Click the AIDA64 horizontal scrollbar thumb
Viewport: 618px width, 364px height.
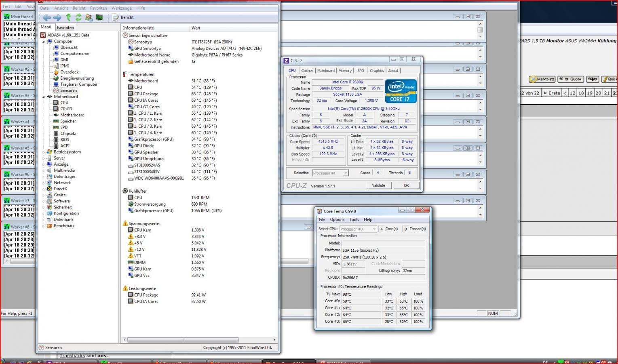[x=183, y=340]
